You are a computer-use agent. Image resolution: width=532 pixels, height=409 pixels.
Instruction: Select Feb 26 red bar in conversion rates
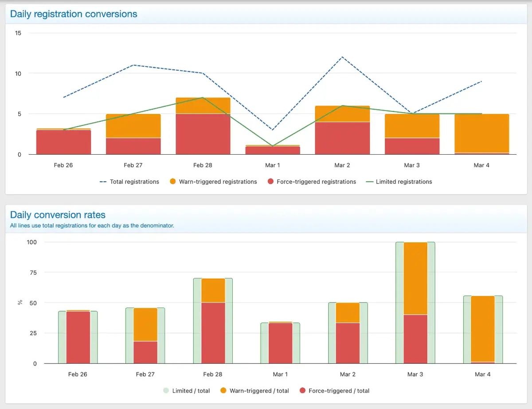click(x=78, y=337)
